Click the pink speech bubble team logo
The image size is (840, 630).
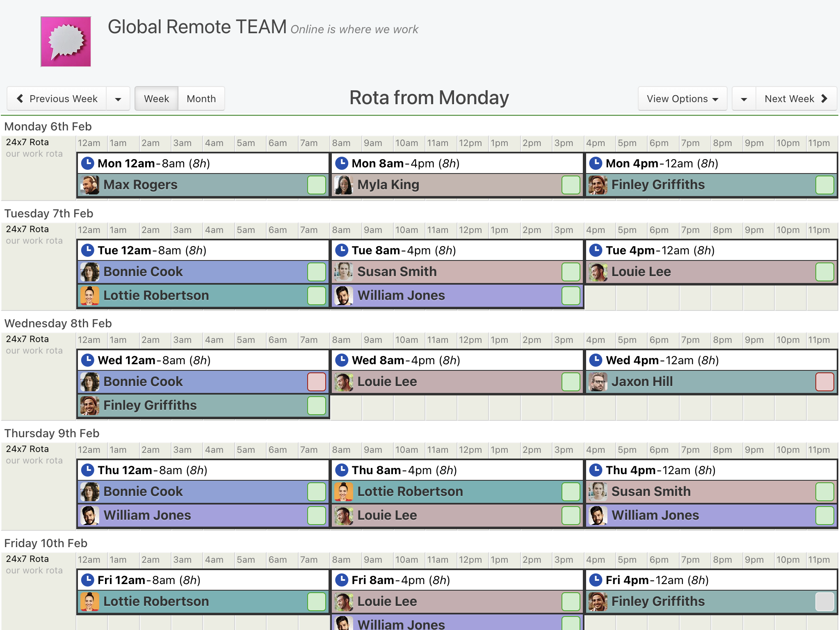[x=66, y=41]
